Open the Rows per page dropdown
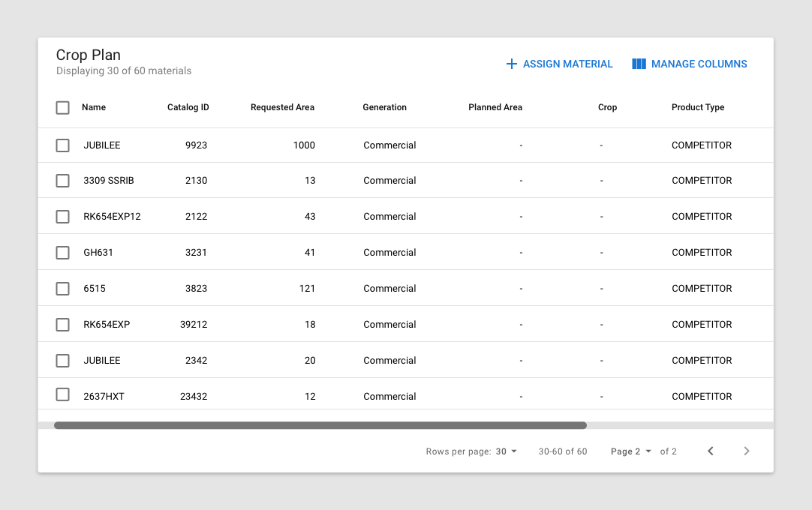 click(507, 451)
